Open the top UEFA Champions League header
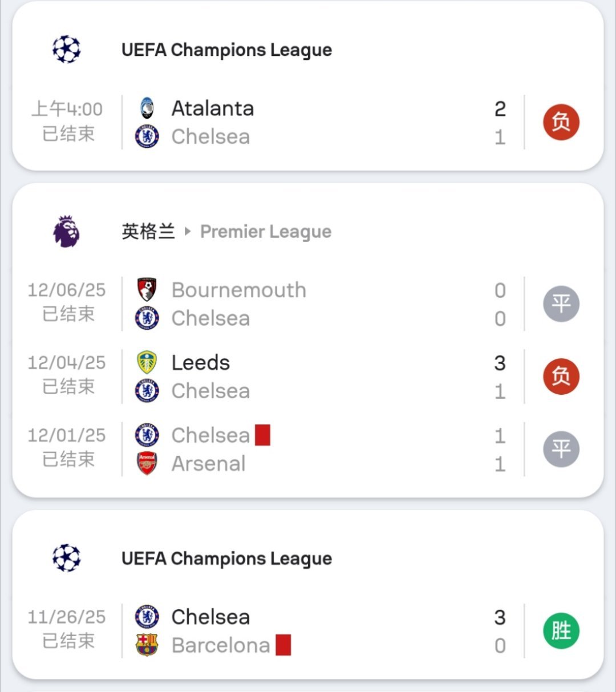616x692 pixels. coord(226,50)
